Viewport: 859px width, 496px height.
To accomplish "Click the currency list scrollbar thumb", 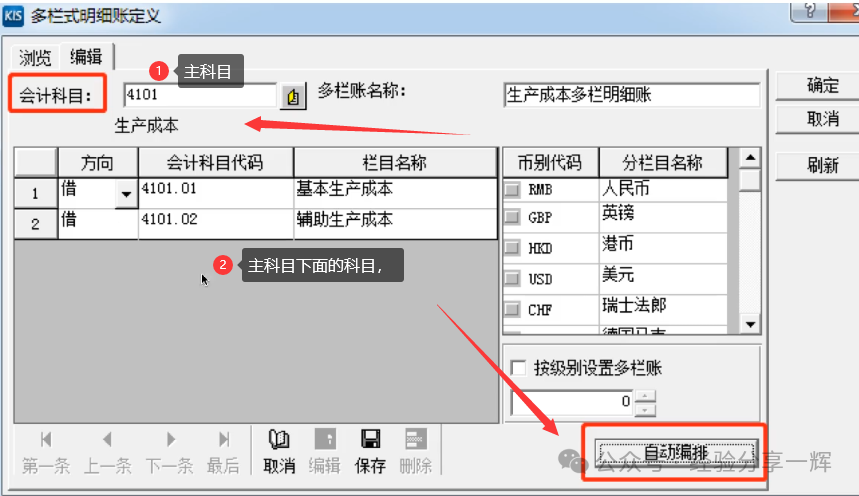I will 749,180.
